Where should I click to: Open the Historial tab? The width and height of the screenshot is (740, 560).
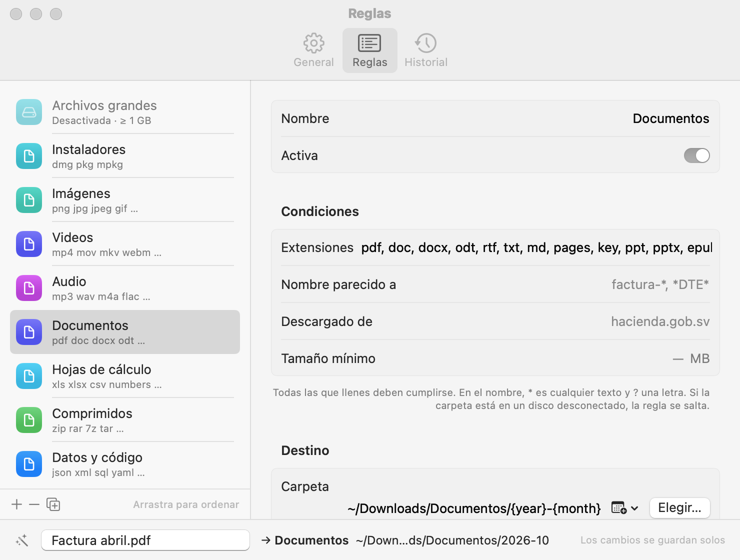pos(426,50)
